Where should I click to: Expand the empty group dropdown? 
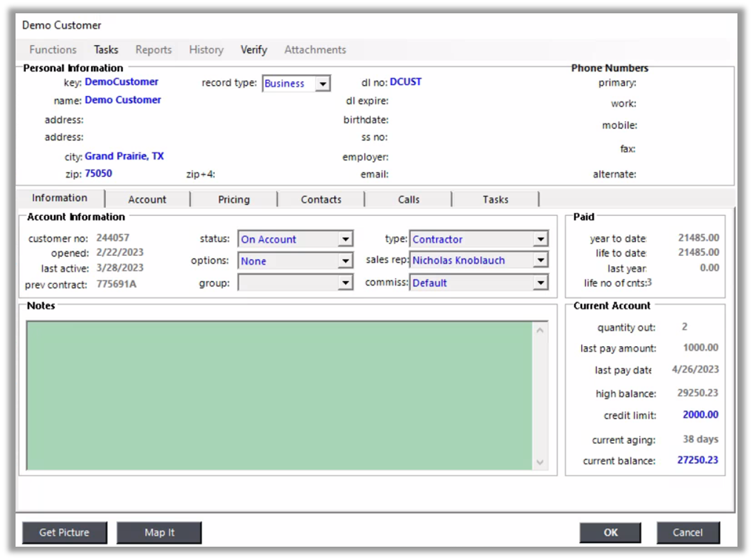pos(345,283)
